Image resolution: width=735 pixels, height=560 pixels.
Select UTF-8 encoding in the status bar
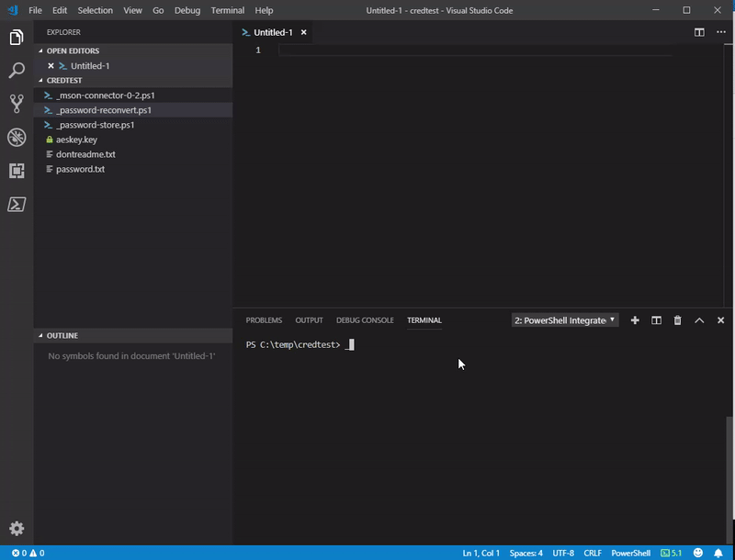pyautogui.click(x=564, y=553)
